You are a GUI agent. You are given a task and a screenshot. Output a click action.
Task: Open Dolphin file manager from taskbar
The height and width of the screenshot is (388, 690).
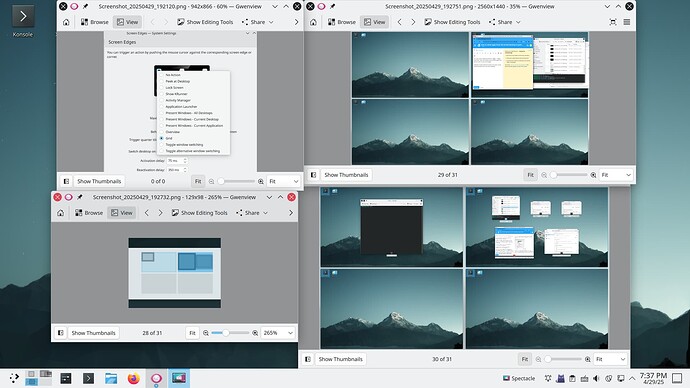click(x=111, y=378)
